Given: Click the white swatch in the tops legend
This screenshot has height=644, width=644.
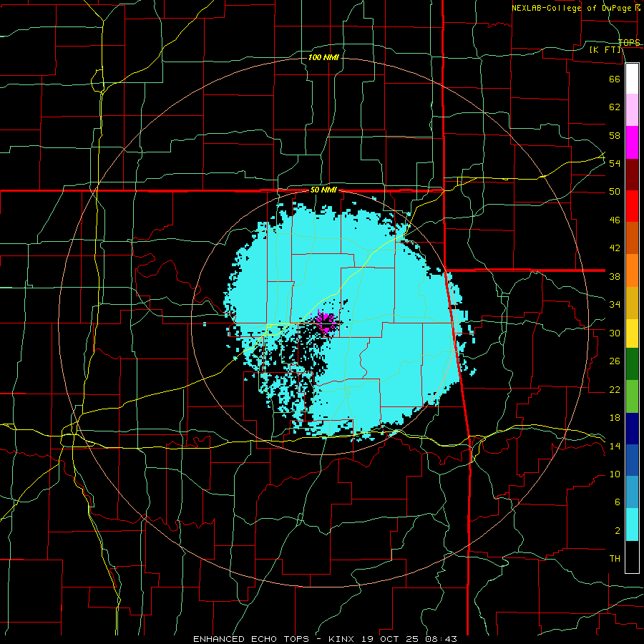Looking at the screenshot, I should pos(632,79).
